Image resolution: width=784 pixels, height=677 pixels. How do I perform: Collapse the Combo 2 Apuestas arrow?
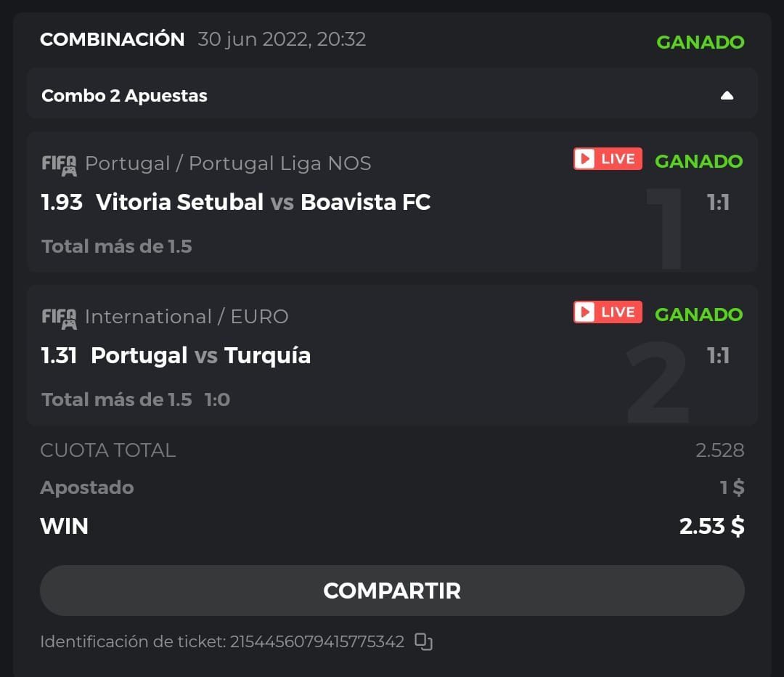coord(727,96)
